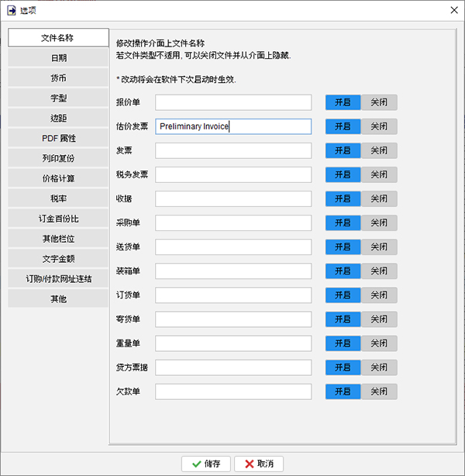Switch 收据 to 关闭
The height and width of the screenshot is (476, 465).
(379, 198)
